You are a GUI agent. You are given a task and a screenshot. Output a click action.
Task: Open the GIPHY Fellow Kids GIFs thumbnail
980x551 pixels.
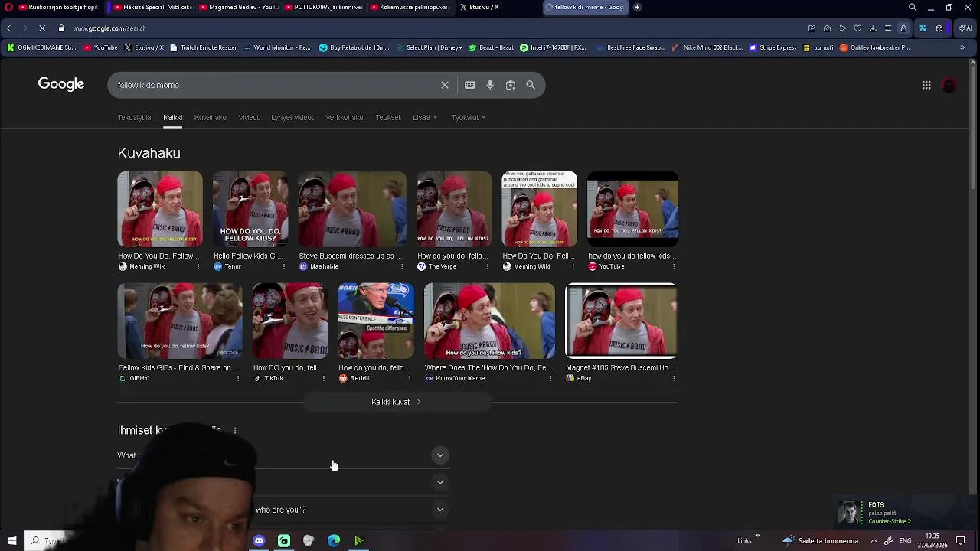(180, 321)
